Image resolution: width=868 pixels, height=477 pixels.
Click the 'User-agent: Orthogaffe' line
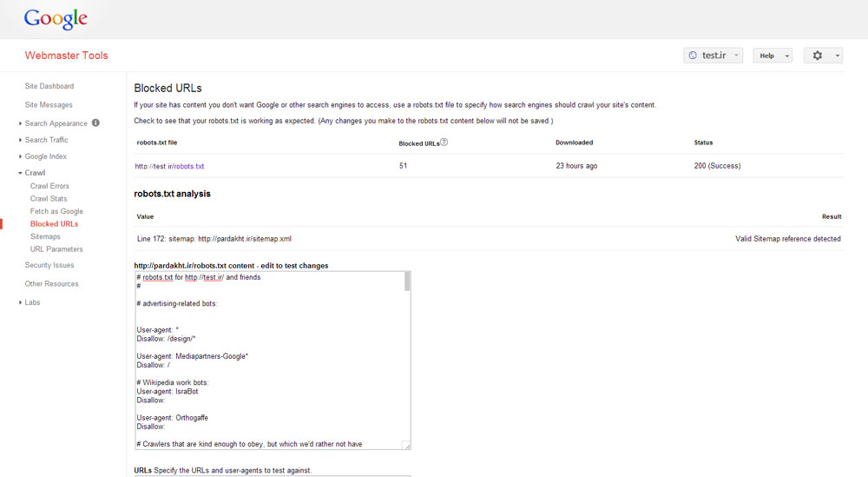pos(172,418)
